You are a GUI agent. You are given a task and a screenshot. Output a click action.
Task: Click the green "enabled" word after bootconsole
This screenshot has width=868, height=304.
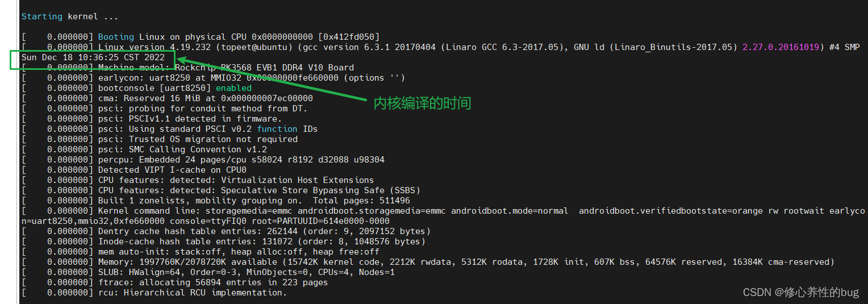233,88
